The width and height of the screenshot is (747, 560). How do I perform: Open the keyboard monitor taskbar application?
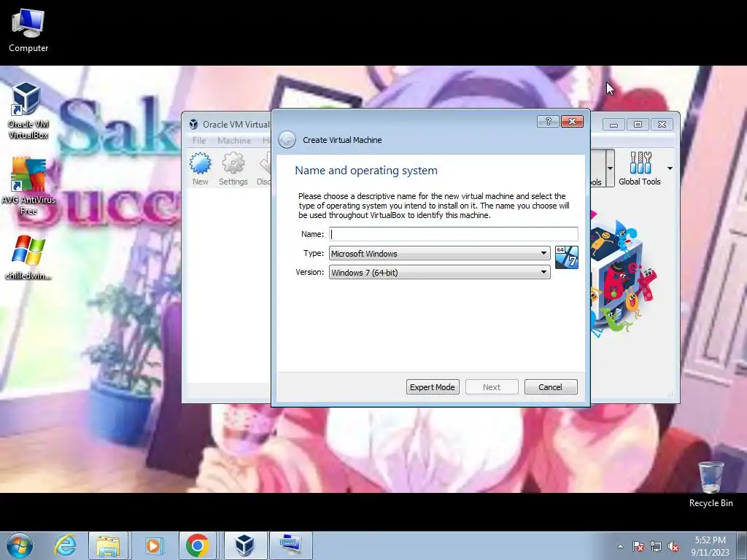click(290, 545)
